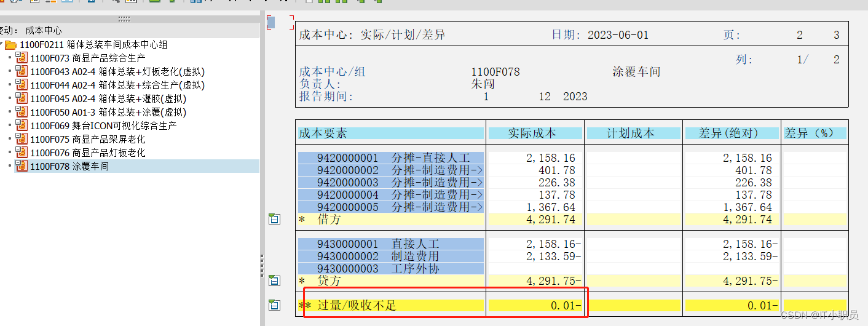This screenshot has height=326, width=868.
Task: Click the 涂覆车间 name in report header
Action: (636, 72)
